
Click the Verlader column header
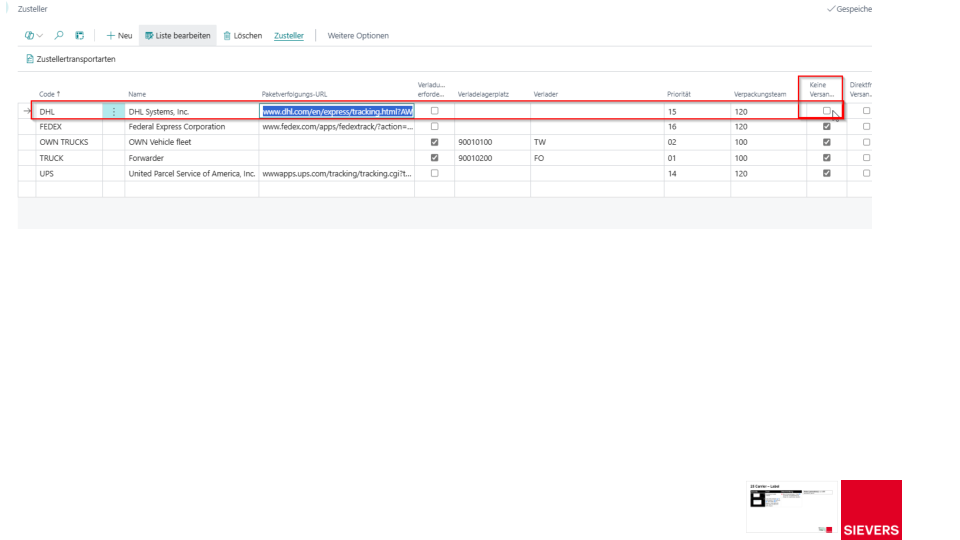546,94
